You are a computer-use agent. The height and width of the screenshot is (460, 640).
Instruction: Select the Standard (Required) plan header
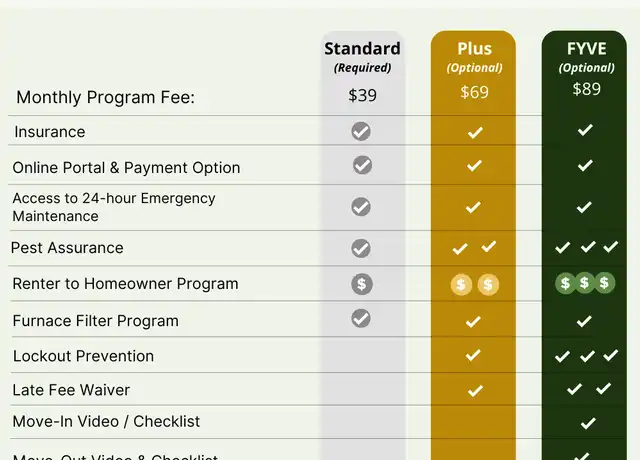362,57
